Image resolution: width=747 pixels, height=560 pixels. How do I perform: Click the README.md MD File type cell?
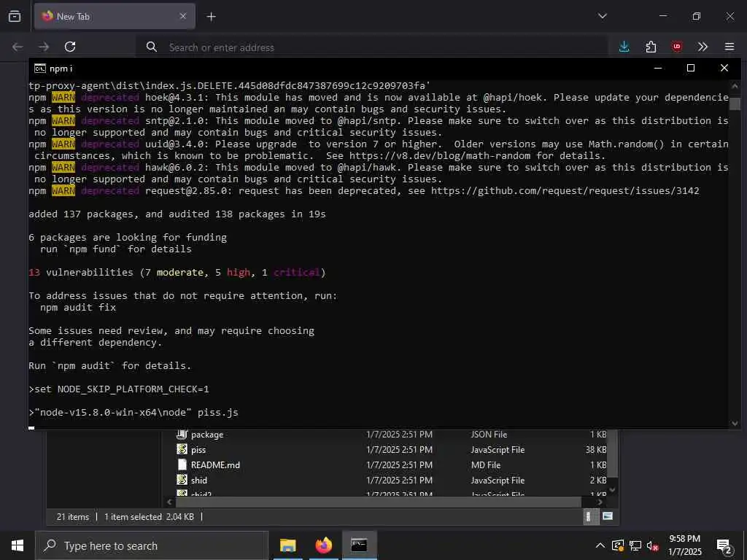coord(485,464)
